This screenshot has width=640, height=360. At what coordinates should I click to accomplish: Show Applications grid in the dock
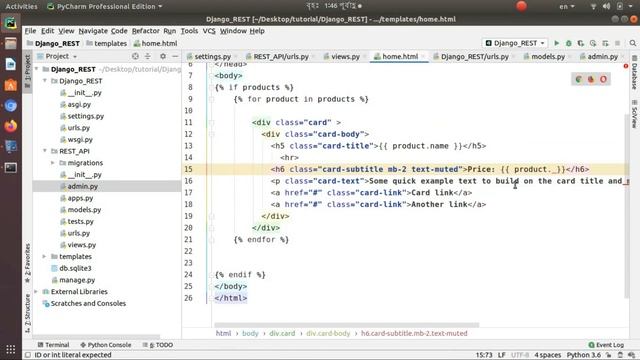coord(11,349)
